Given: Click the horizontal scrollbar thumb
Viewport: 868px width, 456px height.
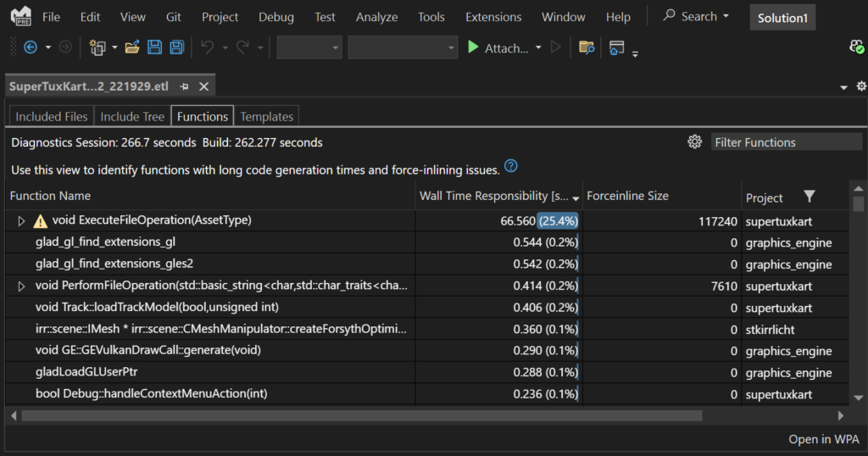Looking at the screenshot, I should click(361, 416).
